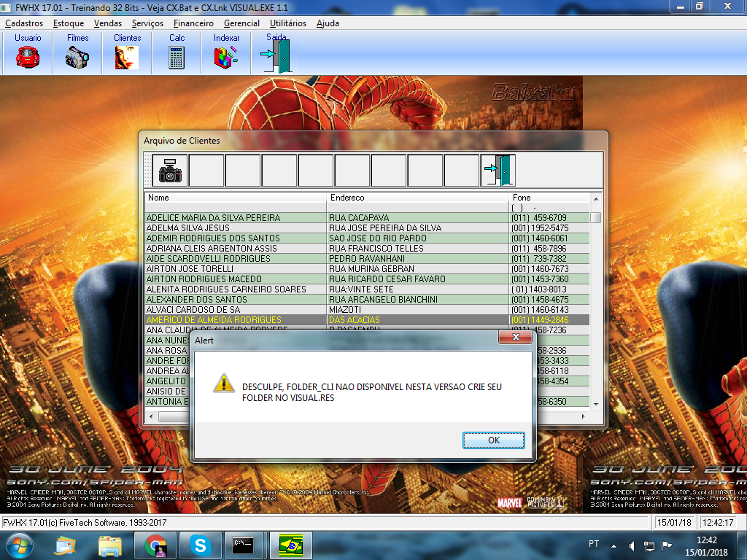The image size is (747, 560).
Task: Click the client list scroll down arrow
Action: (x=596, y=404)
